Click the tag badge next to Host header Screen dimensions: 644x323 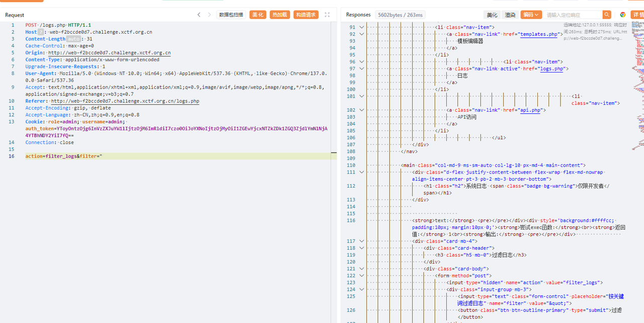[41, 32]
